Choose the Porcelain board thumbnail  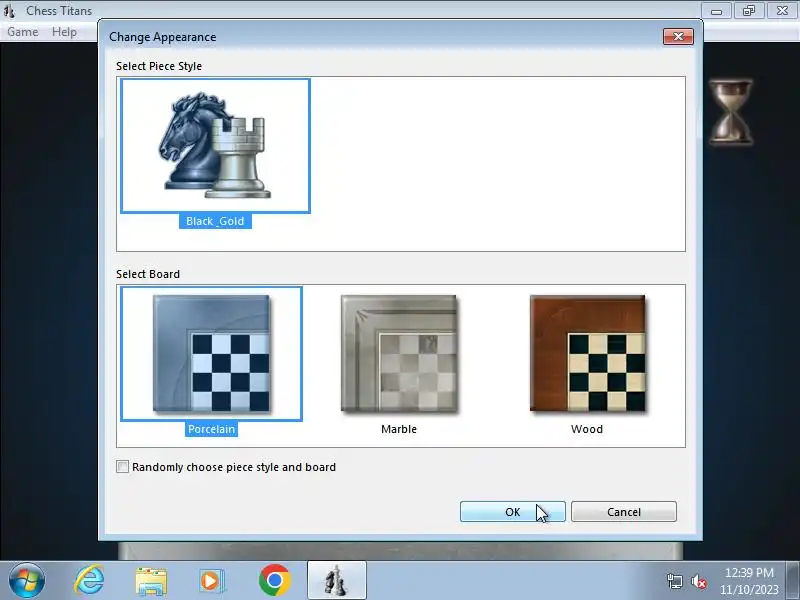(211, 354)
